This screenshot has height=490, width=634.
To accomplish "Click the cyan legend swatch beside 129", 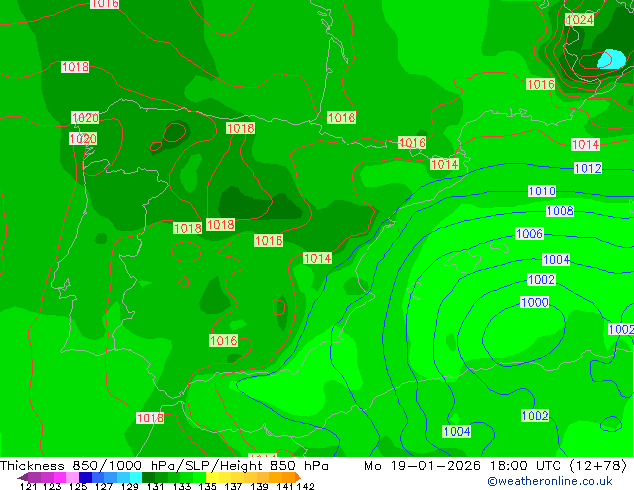I will point(136,477).
